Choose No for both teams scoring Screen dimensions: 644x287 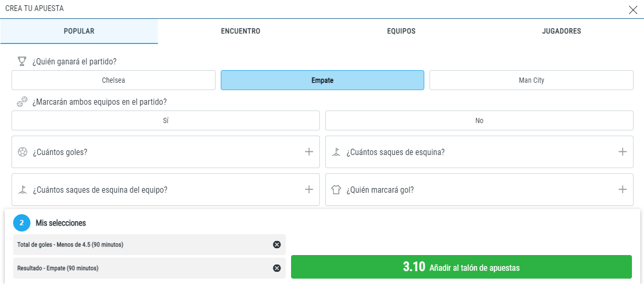click(x=479, y=120)
